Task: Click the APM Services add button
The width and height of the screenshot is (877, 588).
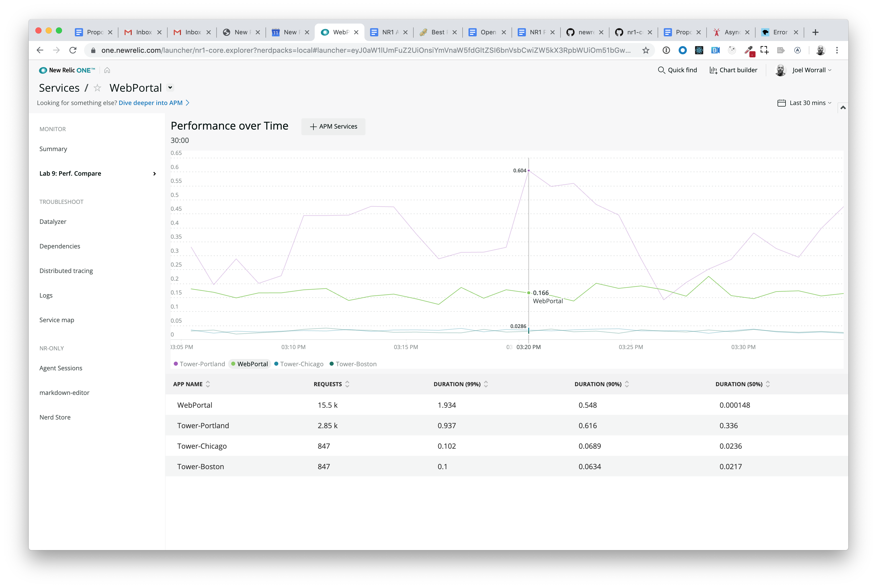Action: coord(333,126)
